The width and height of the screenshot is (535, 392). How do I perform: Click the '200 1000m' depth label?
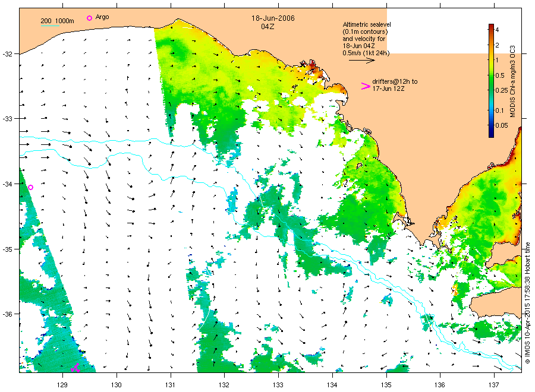[x=57, y=21]
